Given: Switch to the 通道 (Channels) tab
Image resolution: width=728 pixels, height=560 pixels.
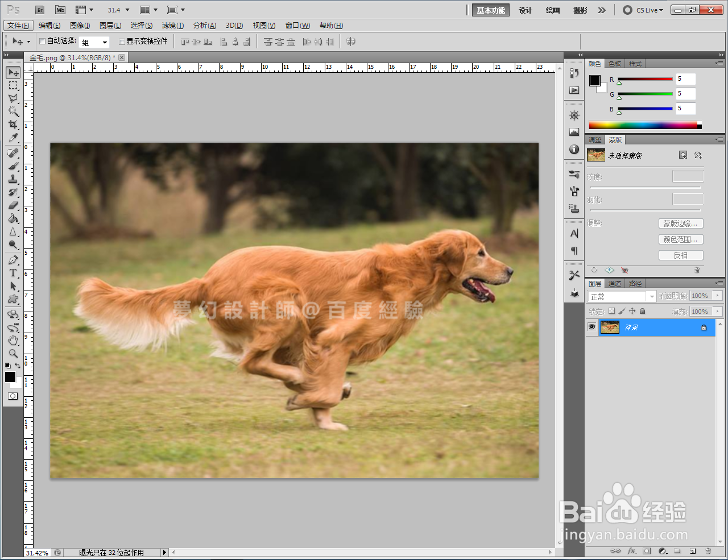Looking at the screenshot, I should point(615,284).
